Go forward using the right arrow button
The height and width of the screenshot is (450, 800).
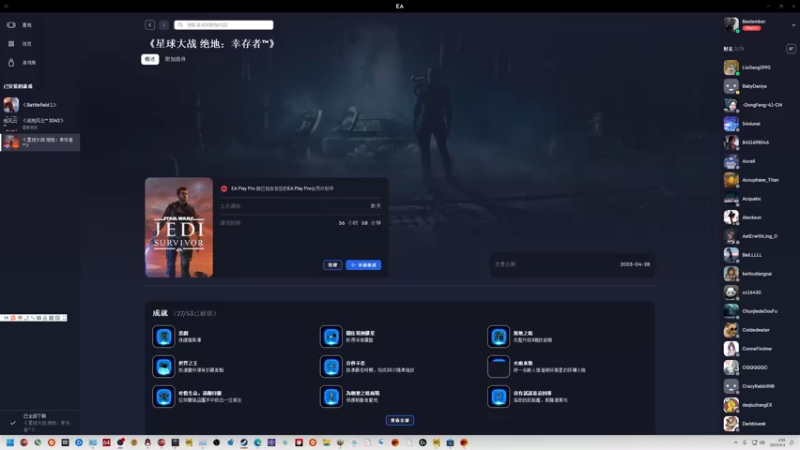[x=164, y=25]
